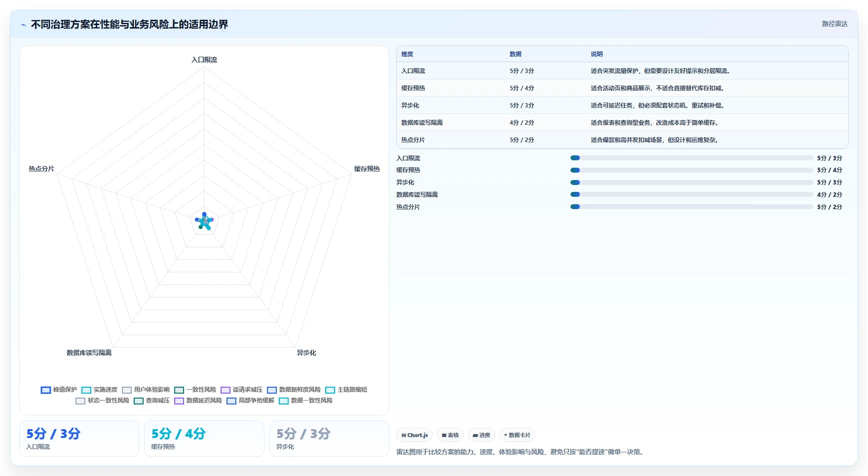Click the 4分 / 2分 progress value
The height and width of the screenshot is (476, 868).
point(830,195)
